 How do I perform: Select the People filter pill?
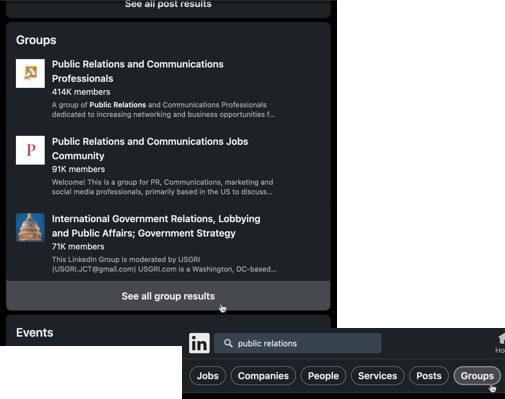coord(323,376)
